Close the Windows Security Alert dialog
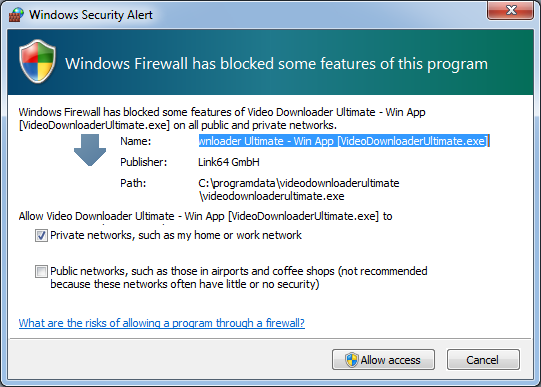 click(511, 10)
